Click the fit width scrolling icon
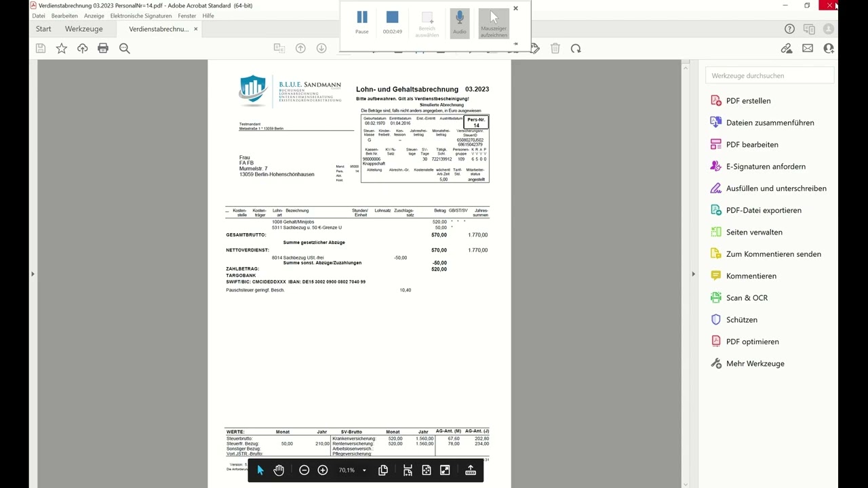This screenshot has width=868, height=488. (x=408, y=470)
